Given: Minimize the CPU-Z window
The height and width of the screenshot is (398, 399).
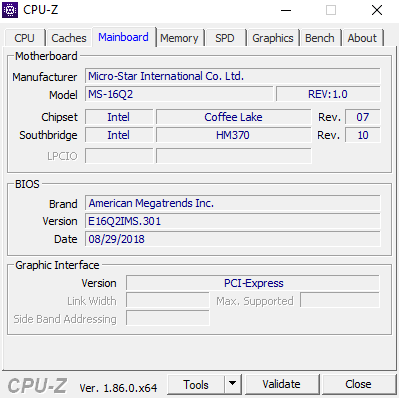Looking at the screenshot, I should pos(286,10).
